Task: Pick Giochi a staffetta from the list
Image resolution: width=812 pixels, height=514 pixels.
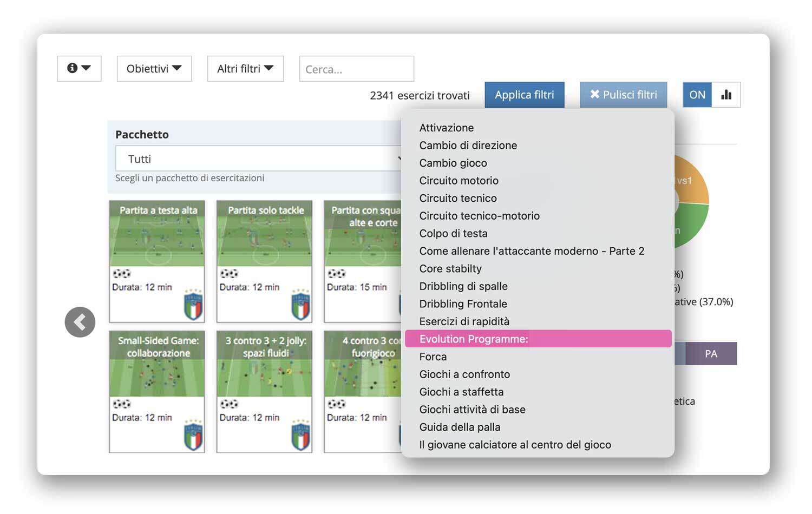Action: click(x=461, y=392)
